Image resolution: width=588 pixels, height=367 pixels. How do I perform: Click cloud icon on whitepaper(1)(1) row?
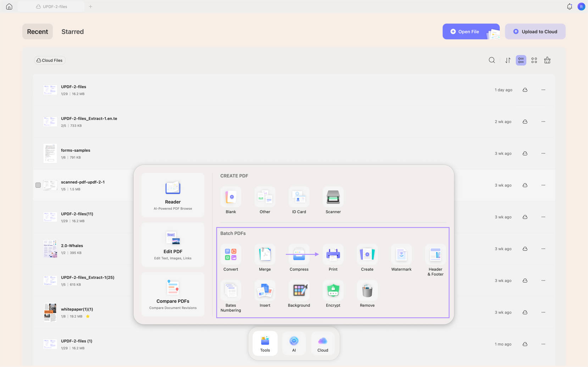pyautogui.click(x=525, y=312)
